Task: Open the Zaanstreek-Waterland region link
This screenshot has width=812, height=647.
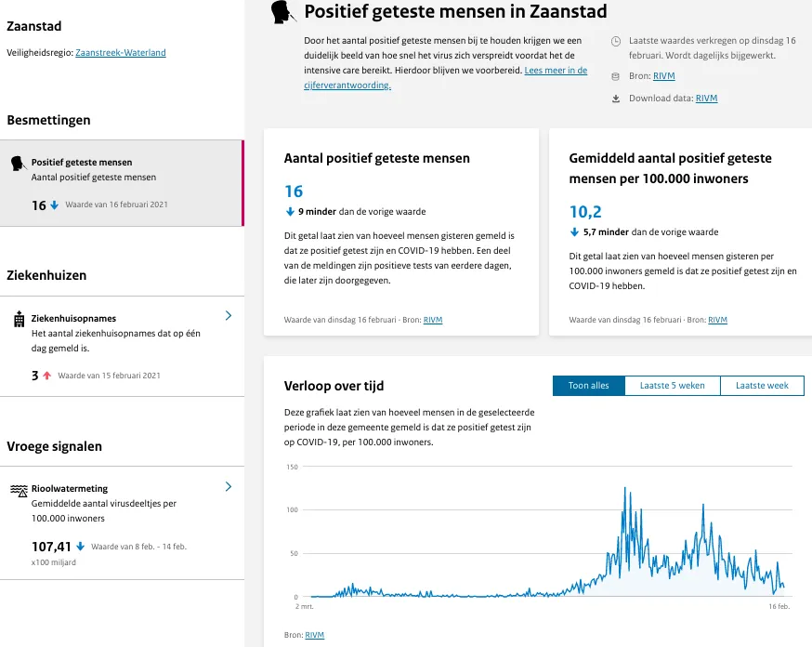Action: click(x=121, y=53)
